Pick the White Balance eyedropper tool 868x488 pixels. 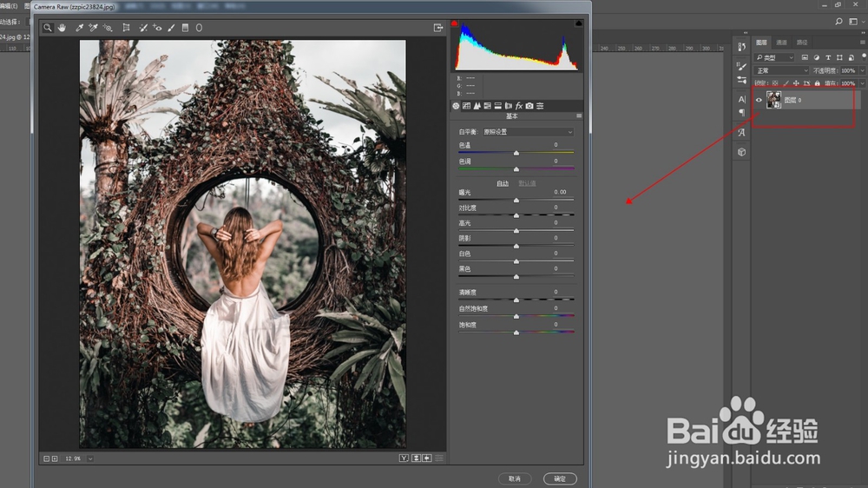click(x=79, y=28)
